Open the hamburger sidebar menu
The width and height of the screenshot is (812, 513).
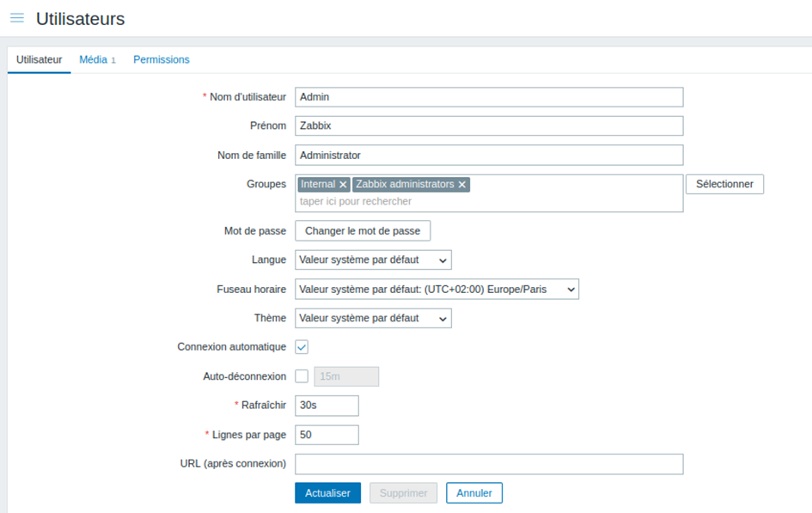coord(17,18)
